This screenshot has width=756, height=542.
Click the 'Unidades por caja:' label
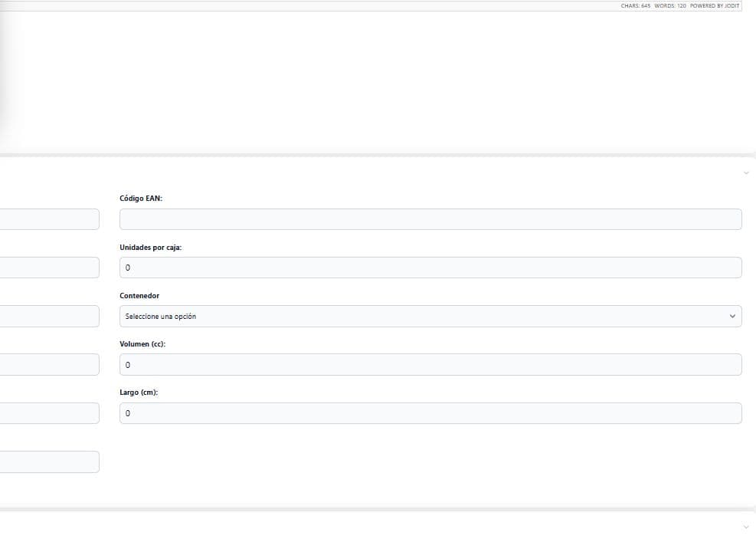150,248
